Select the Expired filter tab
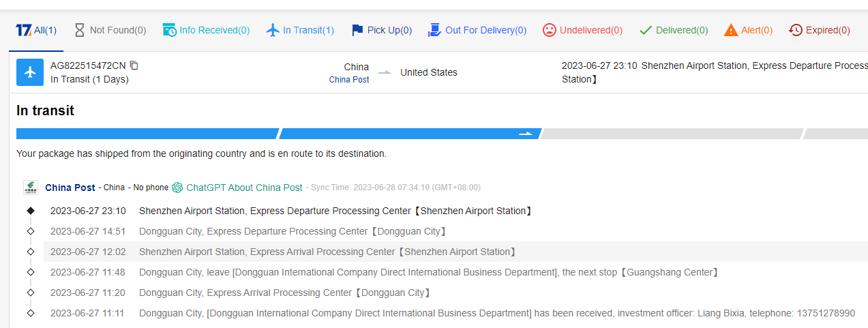868x328 pixels. point(819,30)
